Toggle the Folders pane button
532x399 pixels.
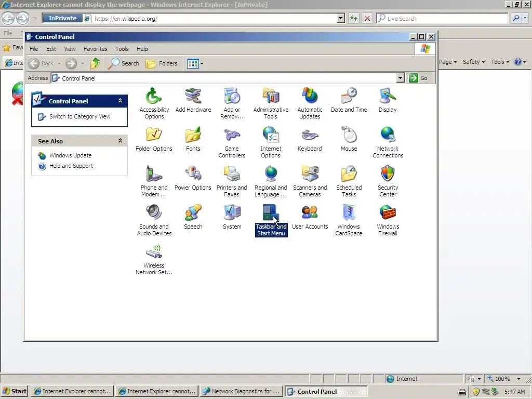162,63
